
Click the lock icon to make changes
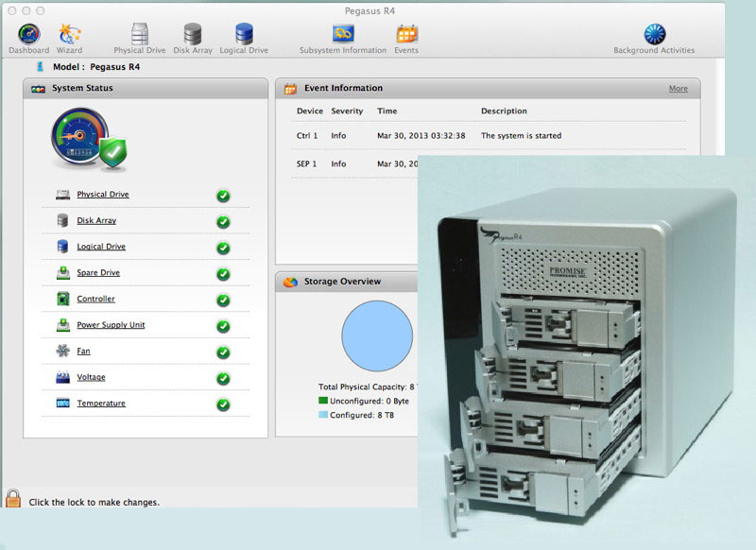(13, 498)
